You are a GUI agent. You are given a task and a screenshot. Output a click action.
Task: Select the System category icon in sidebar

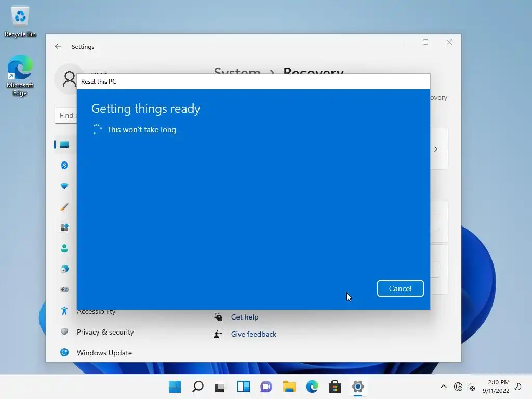64,144
